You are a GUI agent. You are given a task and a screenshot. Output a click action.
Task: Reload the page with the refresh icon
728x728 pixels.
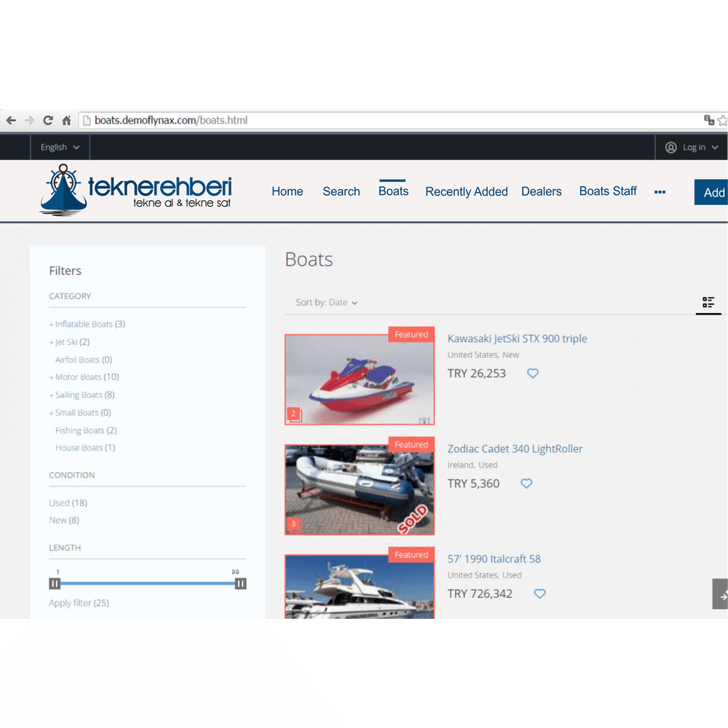pyautogui.click(x=48, y=120)
